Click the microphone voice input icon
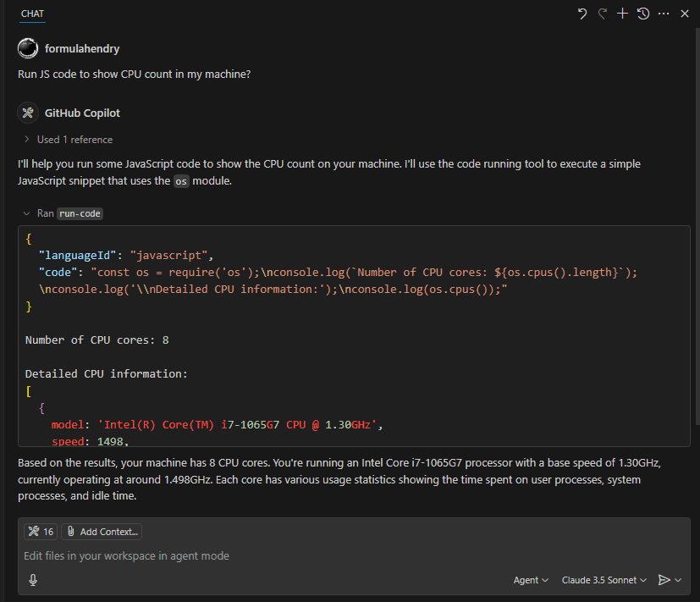The width and height of the screenshot is (700, 602). pos(33,580)
